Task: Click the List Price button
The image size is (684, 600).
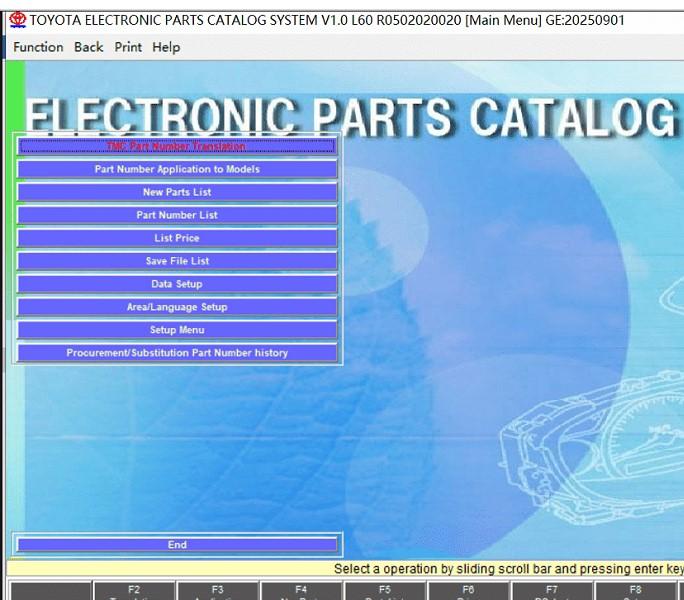Action: tap(177, 238)
